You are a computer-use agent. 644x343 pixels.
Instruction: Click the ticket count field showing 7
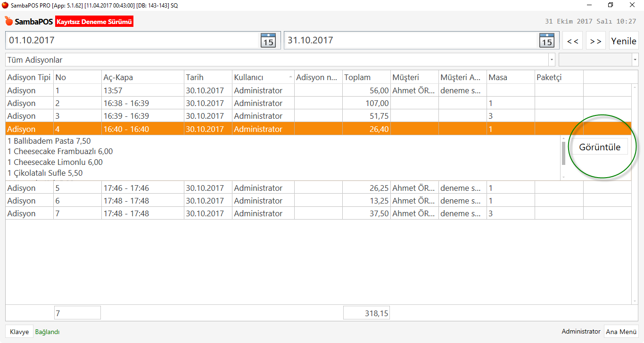[x=78, y=313]
